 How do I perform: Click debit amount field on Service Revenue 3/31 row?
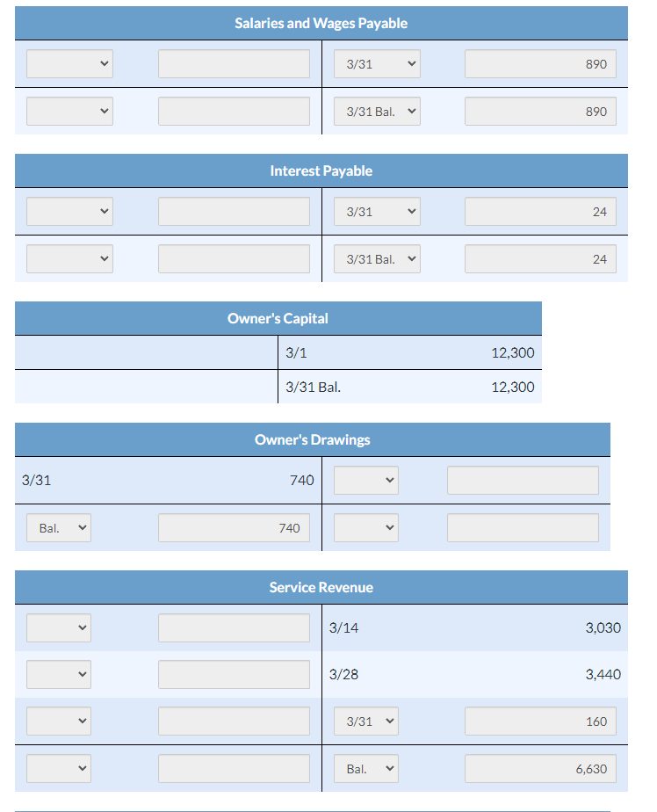234,721
